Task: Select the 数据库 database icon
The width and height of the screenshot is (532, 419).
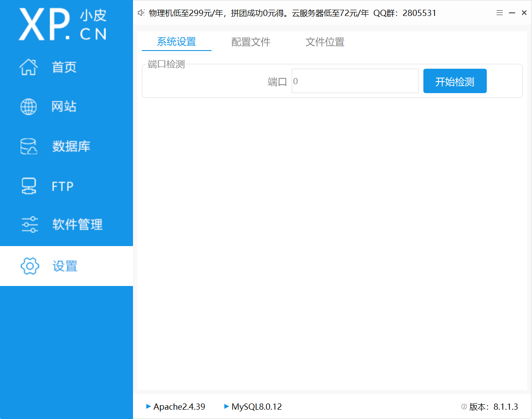Action: pos(29,146)
